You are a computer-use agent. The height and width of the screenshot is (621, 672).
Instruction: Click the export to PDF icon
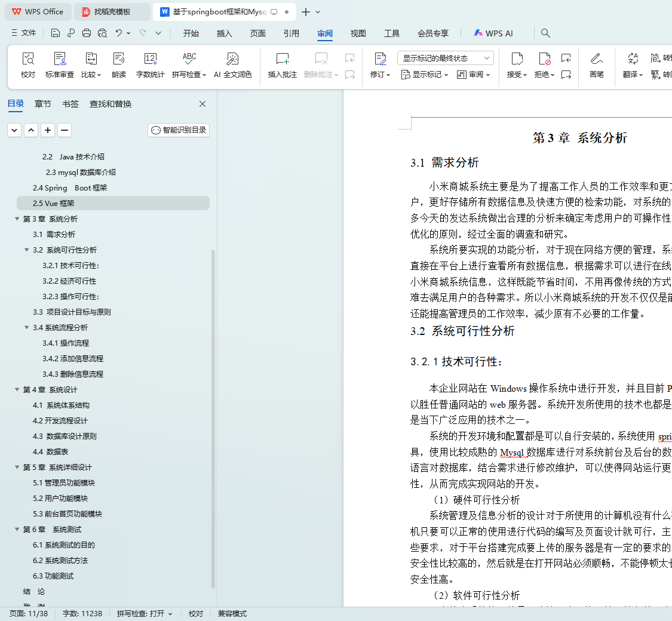coord(71,33)
